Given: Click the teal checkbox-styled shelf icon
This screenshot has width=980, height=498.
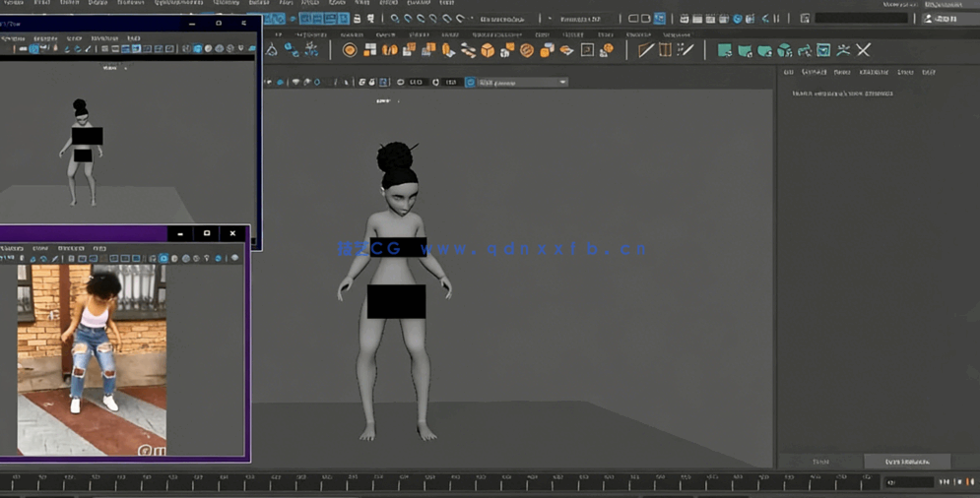Looking at the screenshot, I should (x=823, y=50).
